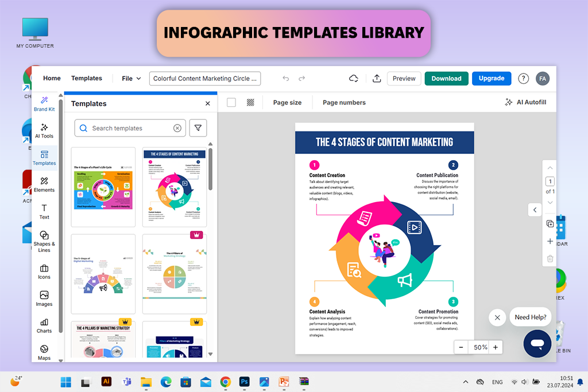The height and width of the screenshot is (392, 588).
Task: Click the background pattern hatch icon
Action: (250, 102)
